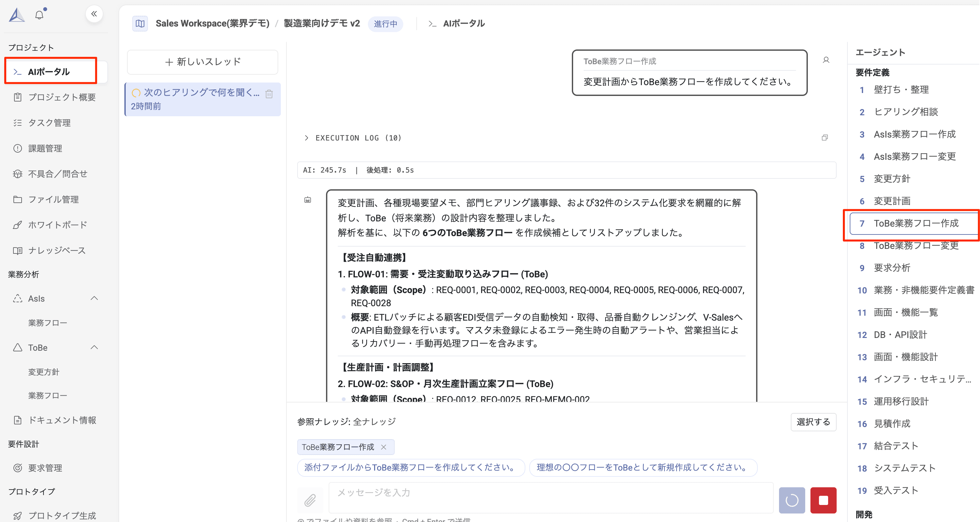Choose suggestion 理想の〇〇フローをToBeとして新規作成

click(643, 468)
